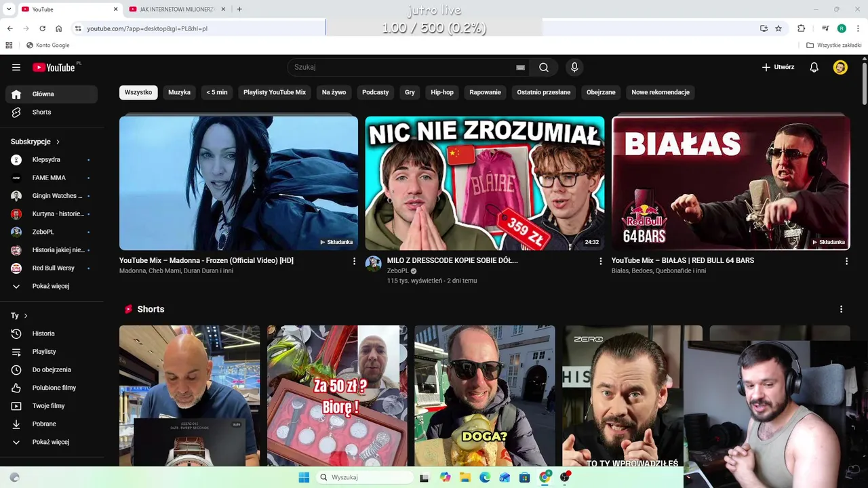Open Playlisty in the sidebar

click(52, 352)
